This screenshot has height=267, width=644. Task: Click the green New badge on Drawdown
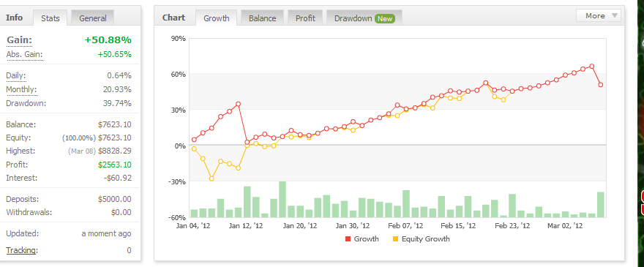(385, 18)
